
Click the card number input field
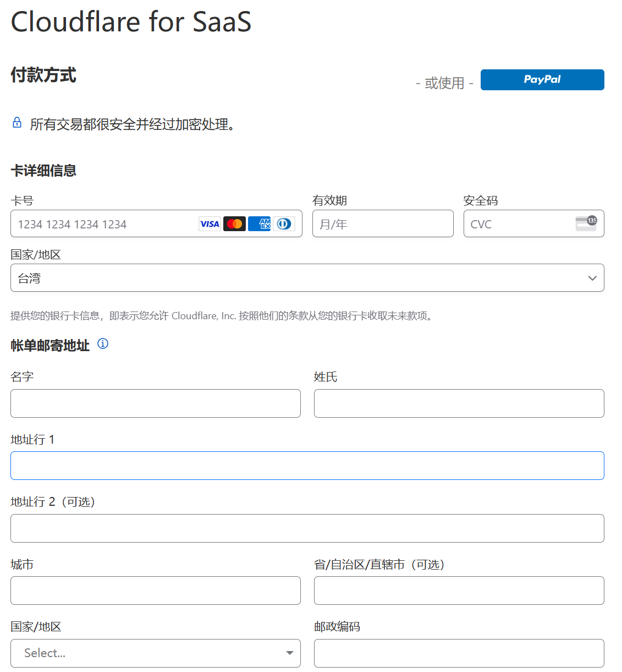point(99,223)
